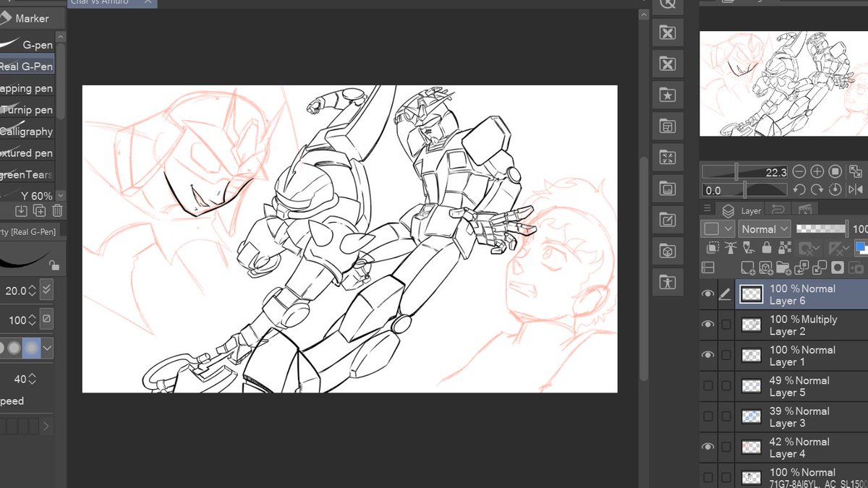Open the edit material folder icon
The height and width of the screenshot is (488, 868).
pyautogui.click(x=668, y=220)
